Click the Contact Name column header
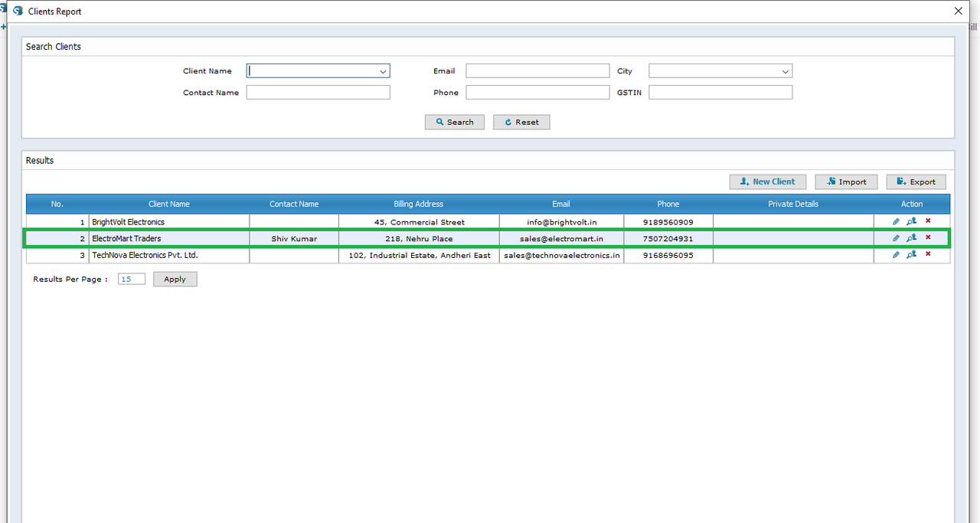 294,204
